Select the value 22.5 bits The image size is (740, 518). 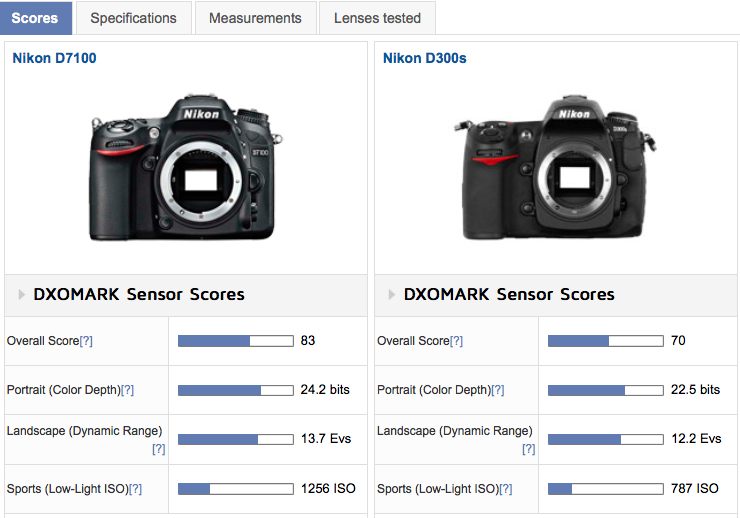696,390
